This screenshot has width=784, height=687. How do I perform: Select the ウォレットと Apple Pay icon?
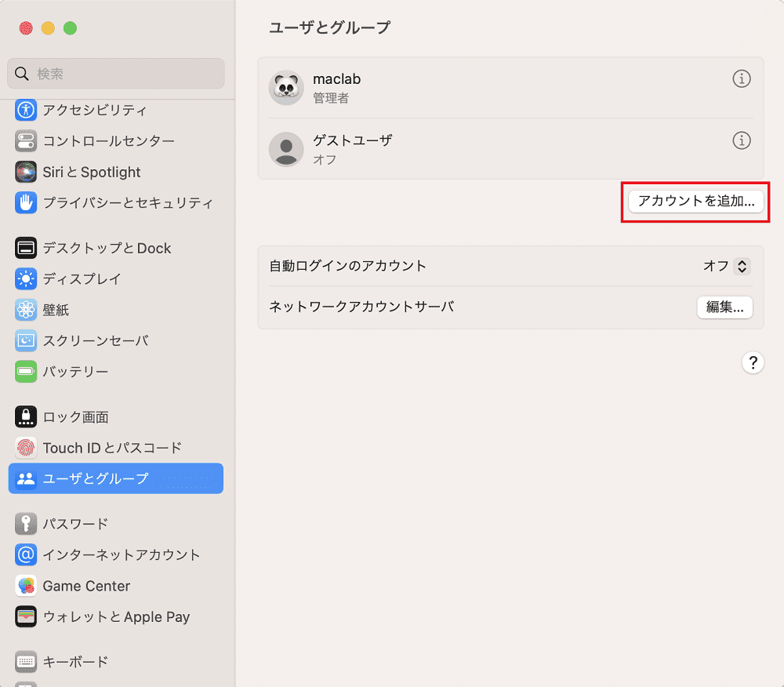tap(26, 616)
